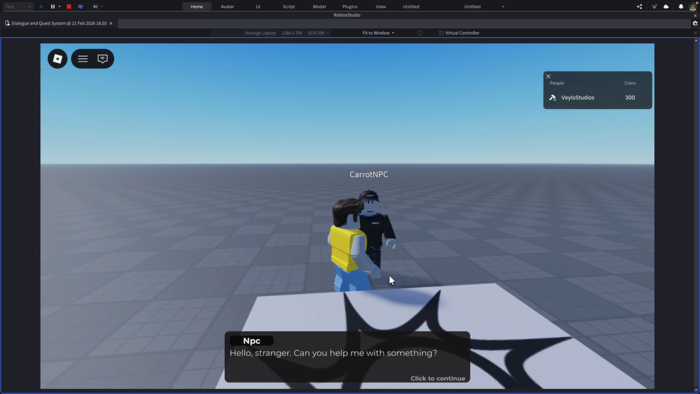This screenshot has width=700, height=394.
Task: Click the step-forward icon in the toolbar
Action: (x=95, y=7)
